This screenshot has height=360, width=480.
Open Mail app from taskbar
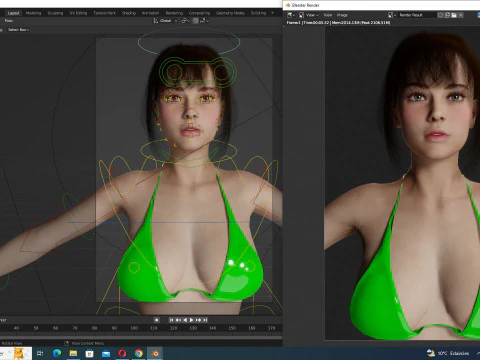pos(106,353)
